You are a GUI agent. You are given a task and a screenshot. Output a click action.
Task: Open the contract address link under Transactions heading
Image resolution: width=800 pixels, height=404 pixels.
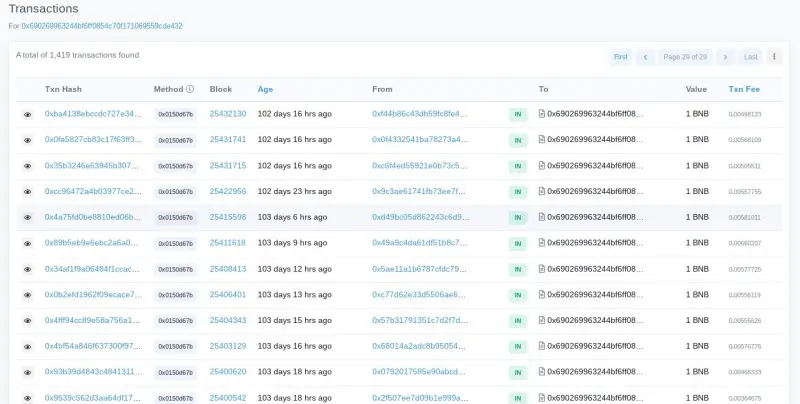coord(102,26)
